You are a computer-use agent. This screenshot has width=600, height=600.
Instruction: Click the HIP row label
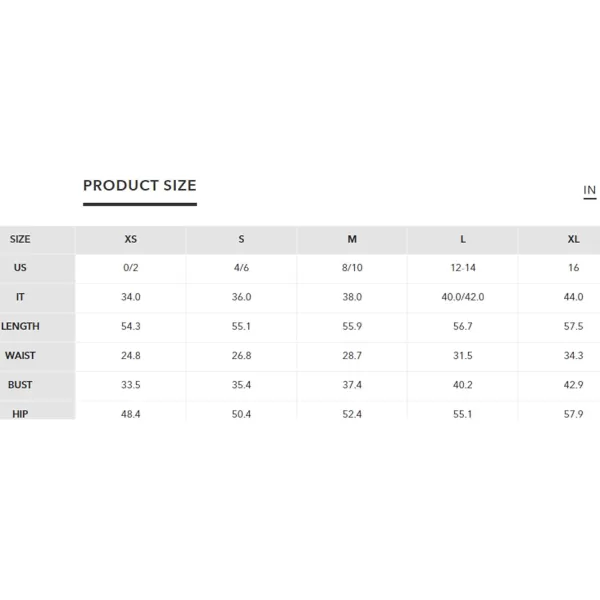pos(20,414)
